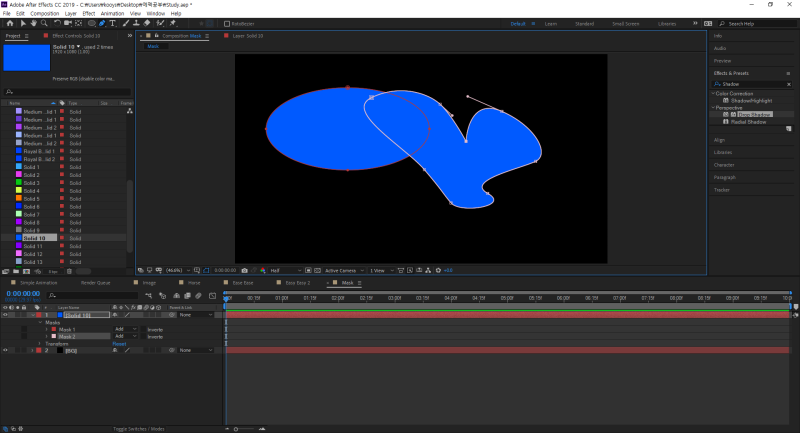Click the Search Help input field

coord(759,23)
